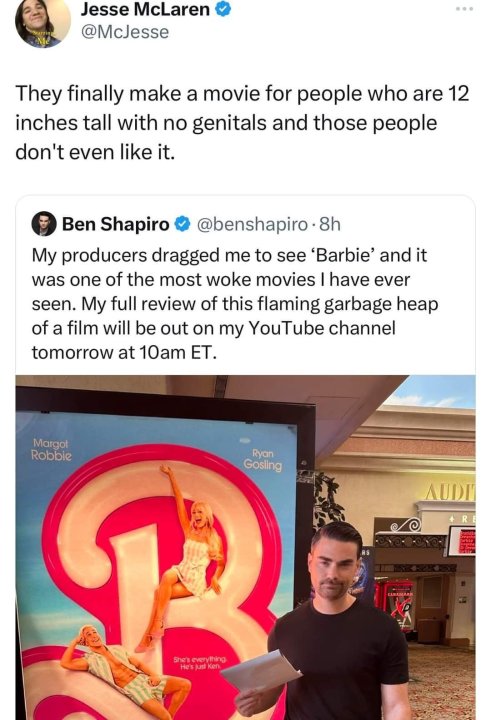The width and height of the screenshot is (491, 720).
Task: Click the 'YouTube channel' line of the quoted tweet
Action: (214, 328)
